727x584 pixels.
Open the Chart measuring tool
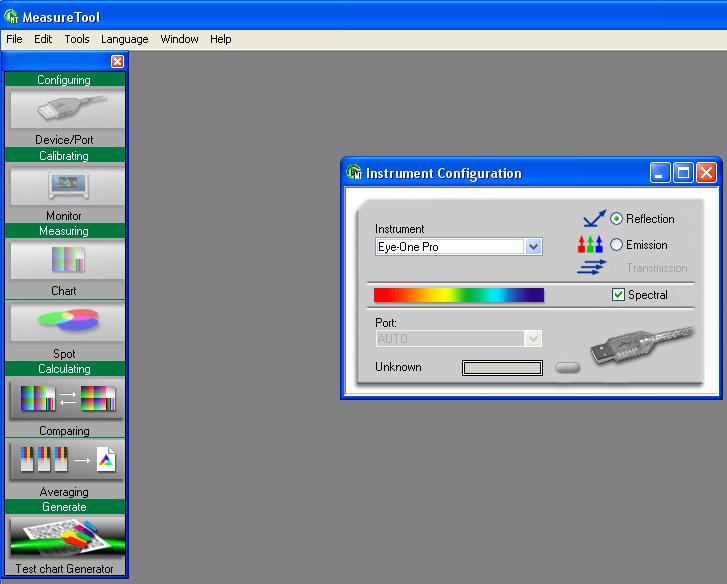67,260
